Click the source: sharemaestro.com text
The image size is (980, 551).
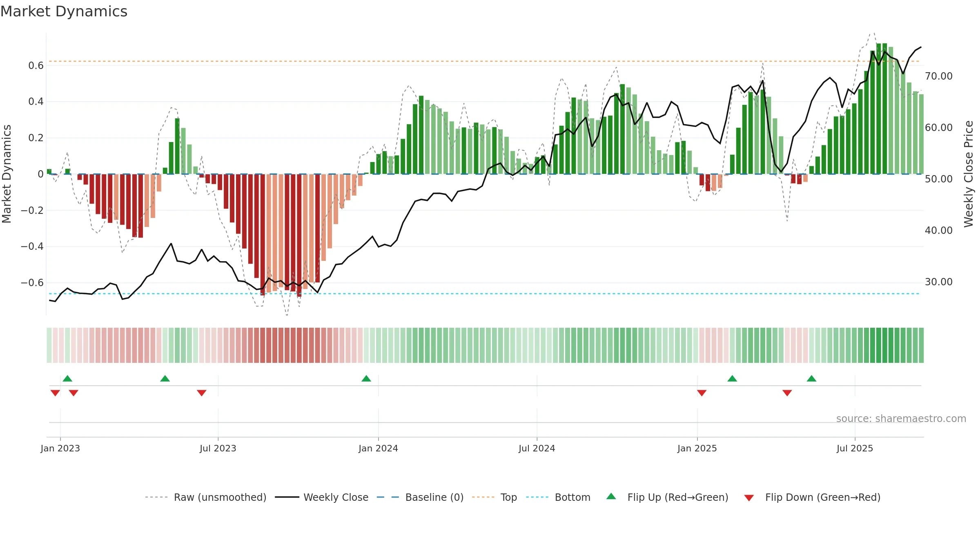pyautogui.click(x=901, y=419)
